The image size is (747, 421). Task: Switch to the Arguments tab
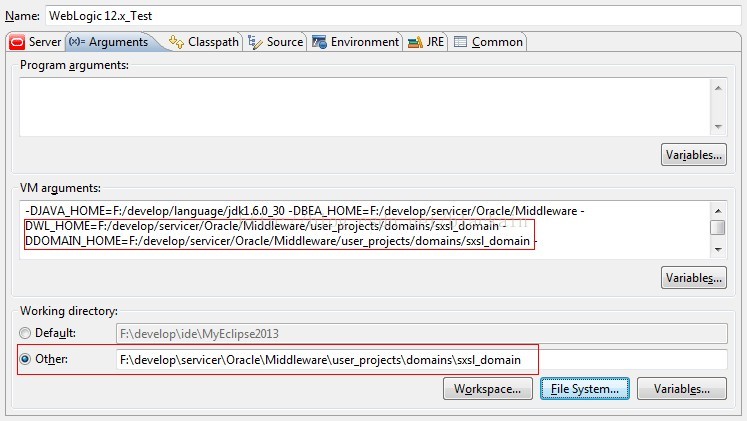[x=112, y=42]
